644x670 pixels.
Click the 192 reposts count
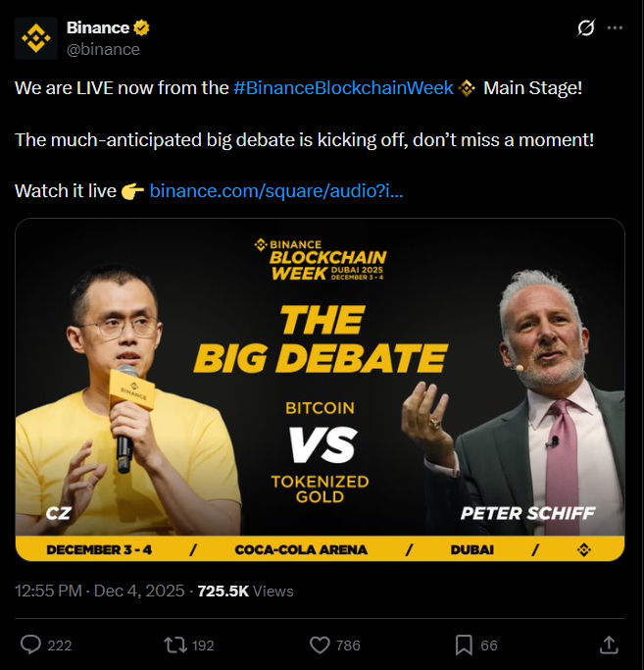[203, 645]
